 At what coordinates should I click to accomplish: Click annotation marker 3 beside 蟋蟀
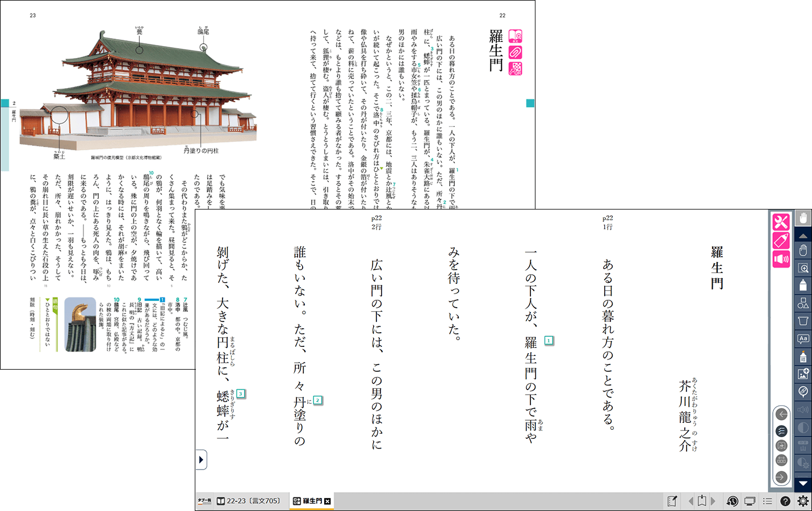click(x=241, y=393)
